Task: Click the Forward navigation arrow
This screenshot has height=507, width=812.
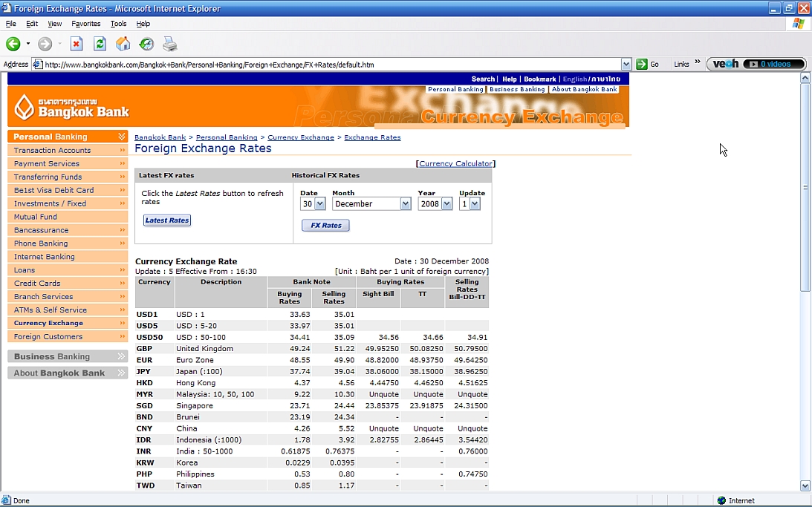Action: 45,44
